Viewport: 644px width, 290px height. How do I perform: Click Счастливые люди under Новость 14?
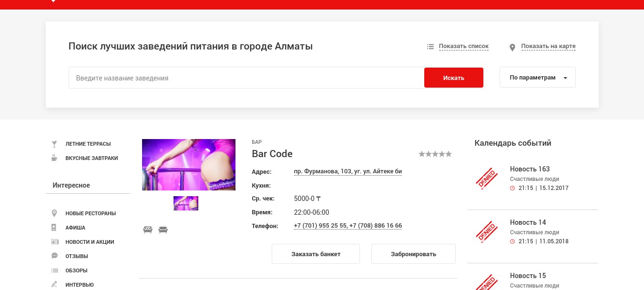click(534, 232)
